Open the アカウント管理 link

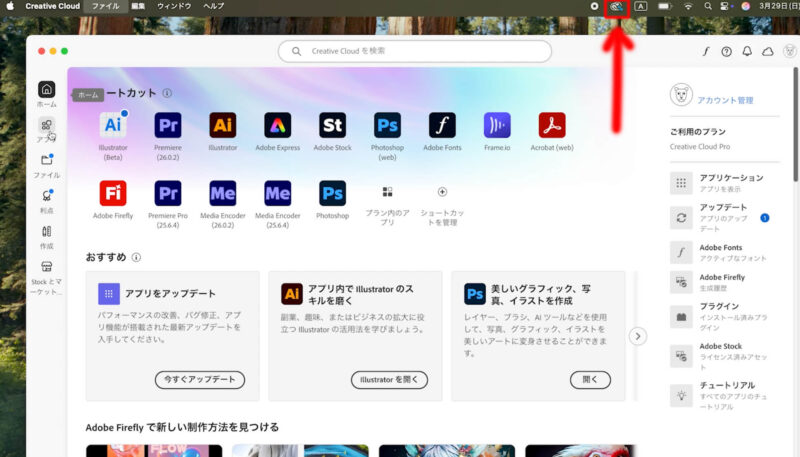[x=725, y=100]
